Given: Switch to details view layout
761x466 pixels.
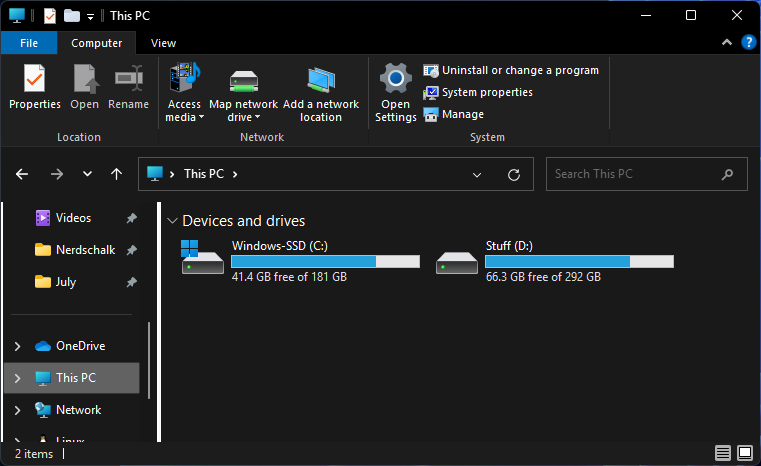Looking at the screenshot, I should point(723,454).
